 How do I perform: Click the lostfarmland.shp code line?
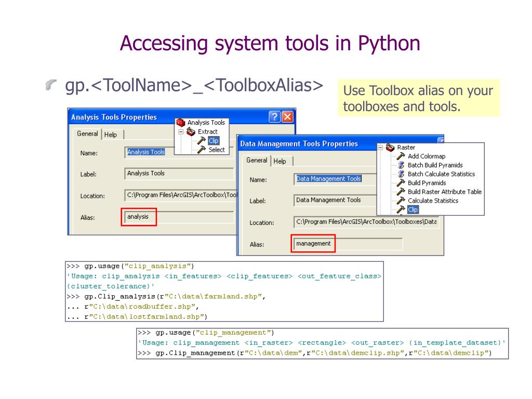pyautogui.click(x=137, y=317)
